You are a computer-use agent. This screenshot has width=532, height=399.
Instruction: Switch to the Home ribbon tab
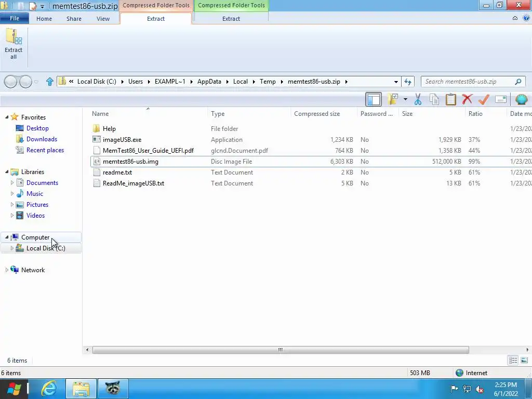pos(44,19)
